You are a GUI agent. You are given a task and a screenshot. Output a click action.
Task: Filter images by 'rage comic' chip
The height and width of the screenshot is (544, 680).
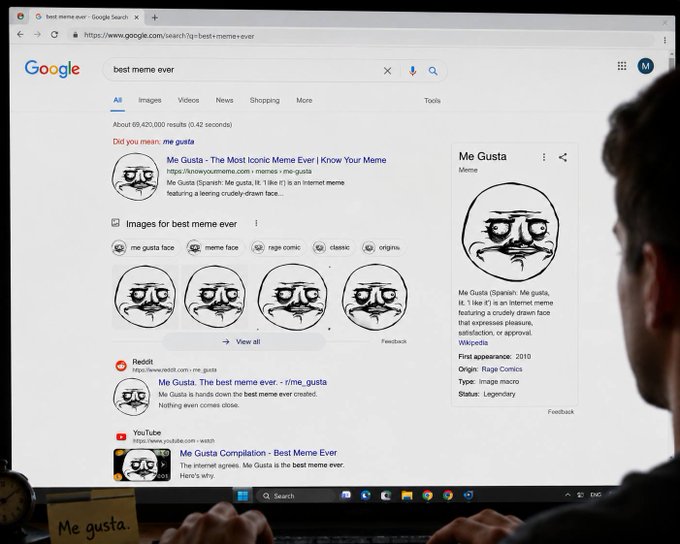[x=276, y=248]
